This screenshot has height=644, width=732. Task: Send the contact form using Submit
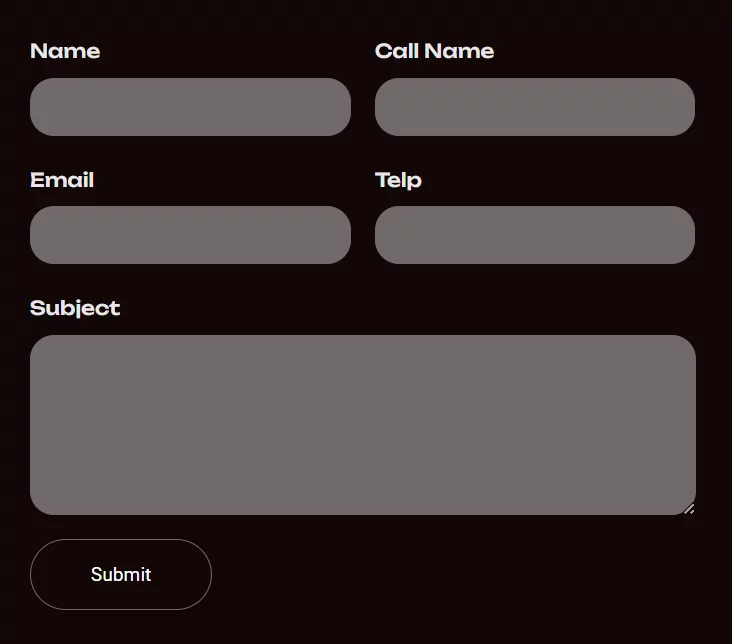point(121,574)
